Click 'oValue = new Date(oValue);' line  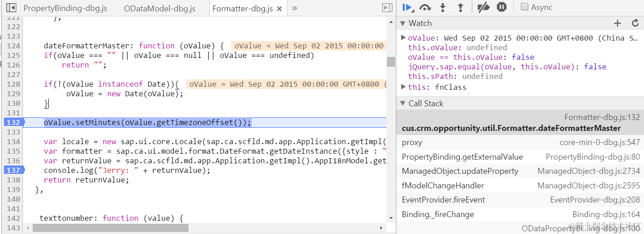(125, 94)
